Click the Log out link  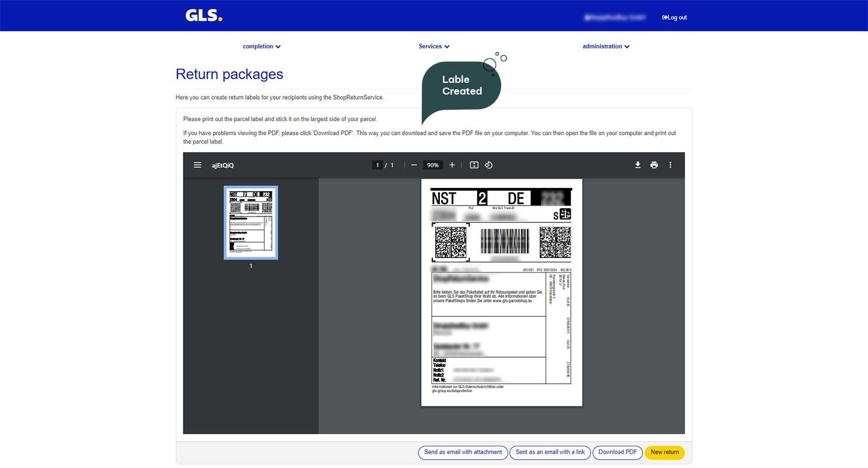(675, 18)
